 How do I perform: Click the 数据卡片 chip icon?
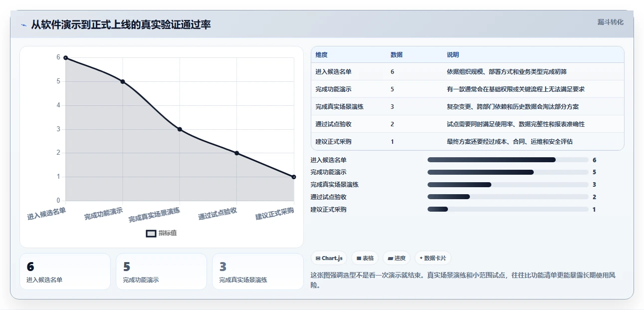pyautogui.click(x=422, y=259)
